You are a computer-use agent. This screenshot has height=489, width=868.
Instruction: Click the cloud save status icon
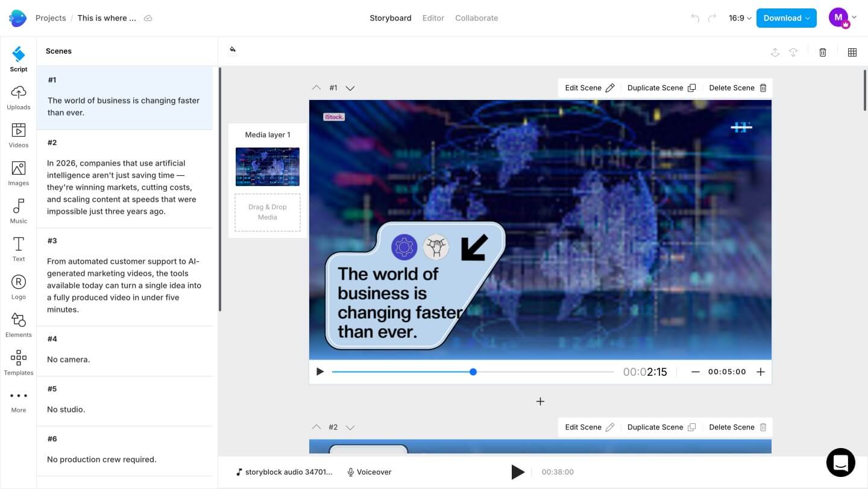pos(148,18)
